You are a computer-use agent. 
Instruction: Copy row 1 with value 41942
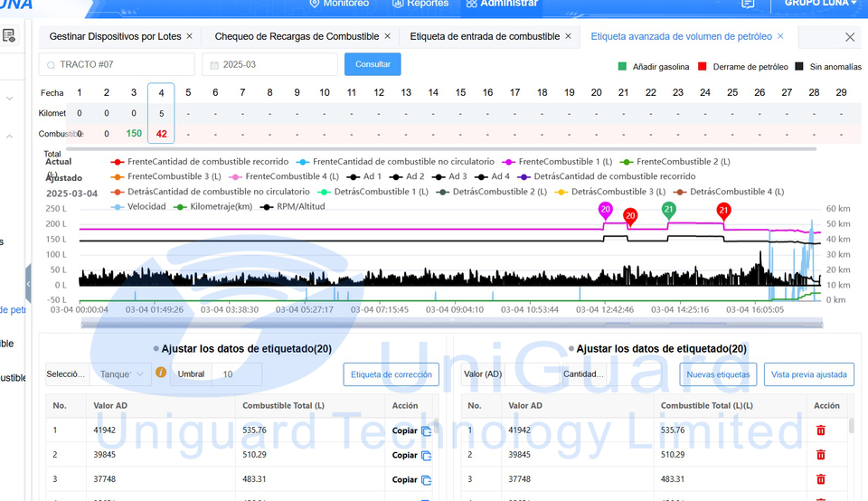pos(411,430)
